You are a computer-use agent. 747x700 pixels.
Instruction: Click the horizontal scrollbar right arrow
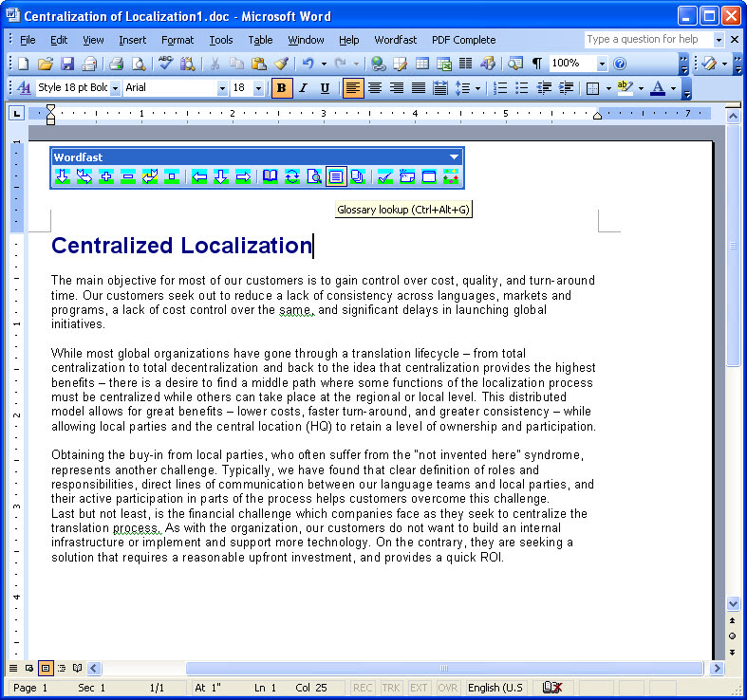pyautogui.click(x=716, y=668)
